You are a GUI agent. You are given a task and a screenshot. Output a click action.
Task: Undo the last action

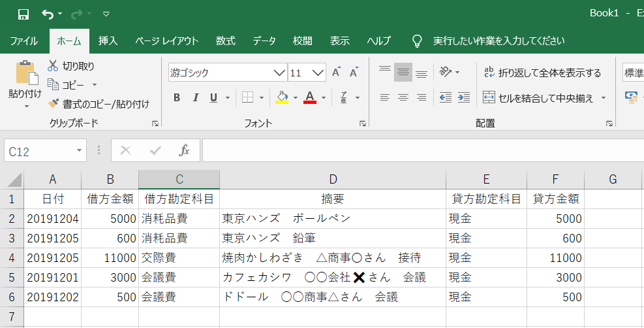[48, 14]
